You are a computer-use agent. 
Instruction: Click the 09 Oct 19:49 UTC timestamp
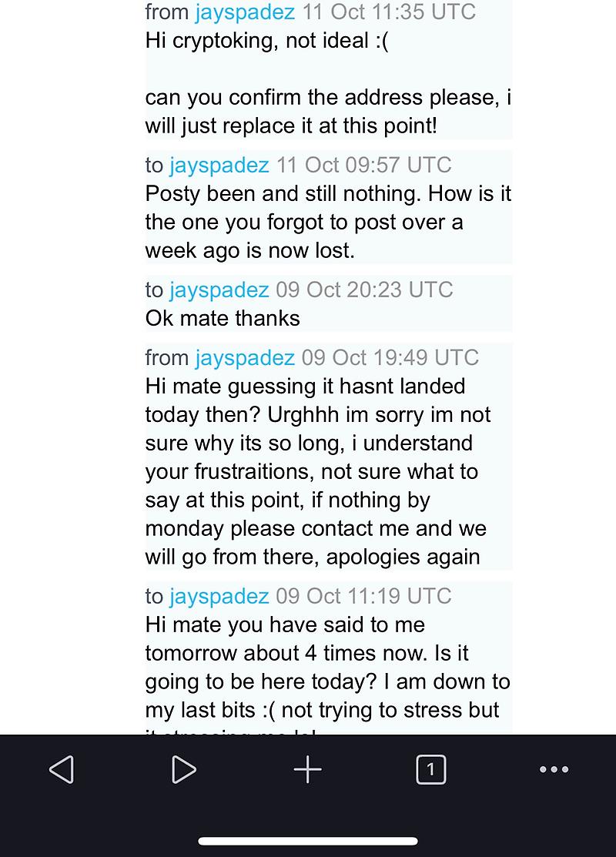(390, 357)
